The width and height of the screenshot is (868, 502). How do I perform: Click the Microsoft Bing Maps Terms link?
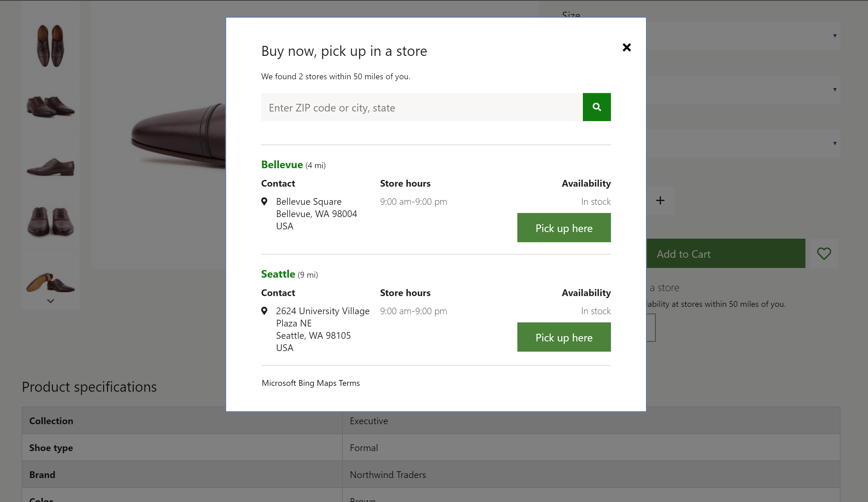coord(310,383)
